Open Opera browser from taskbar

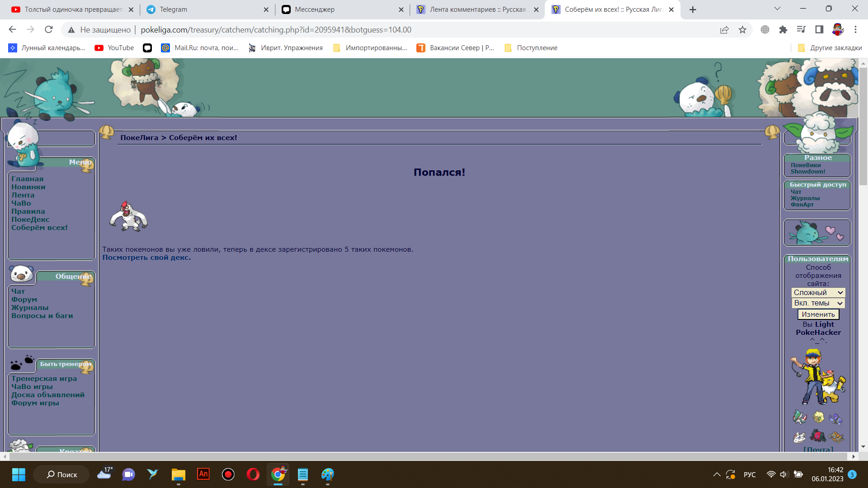[x=253, y=474]
